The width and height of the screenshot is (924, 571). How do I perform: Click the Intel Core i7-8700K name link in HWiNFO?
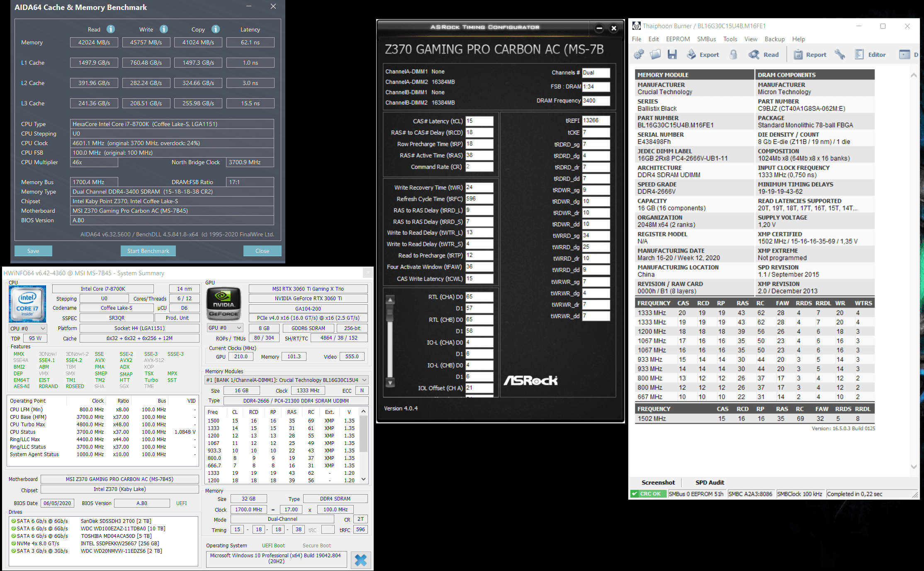[x=103, y=289]
